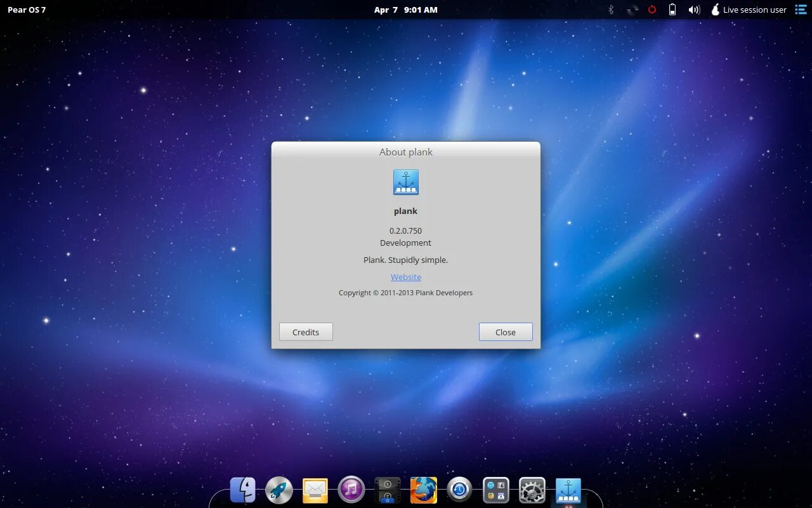812x508 pixels.
Task: Click the Credits button
Action: (306, 332)
